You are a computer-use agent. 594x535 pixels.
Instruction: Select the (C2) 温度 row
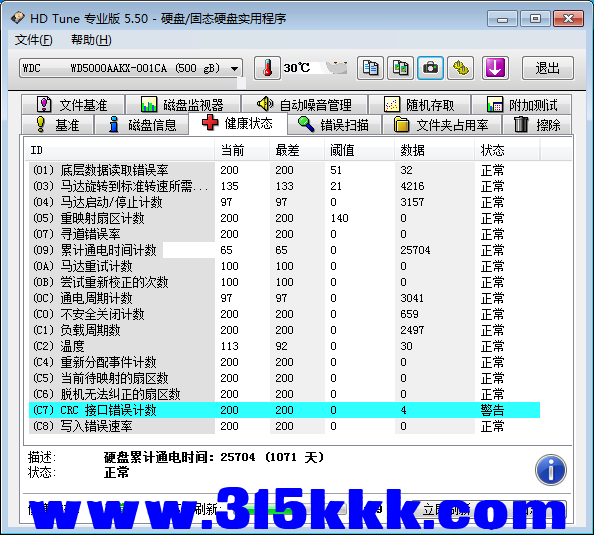(284, 346)
